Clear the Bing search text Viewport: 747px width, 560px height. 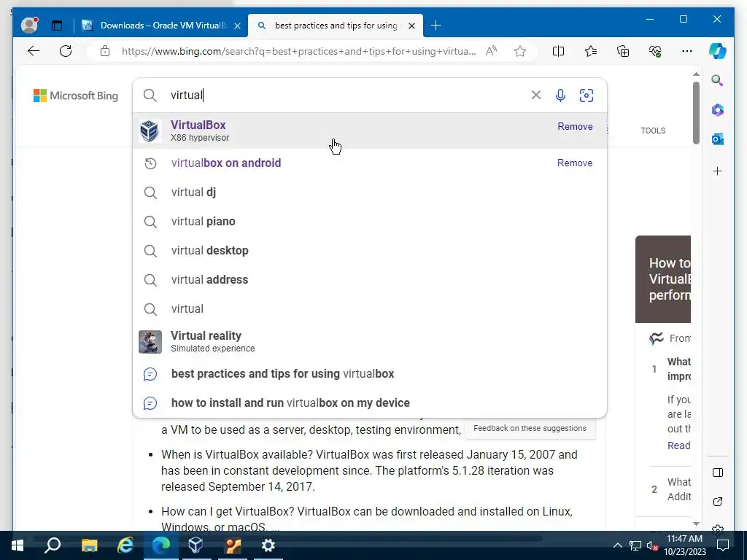pos(536,96)
